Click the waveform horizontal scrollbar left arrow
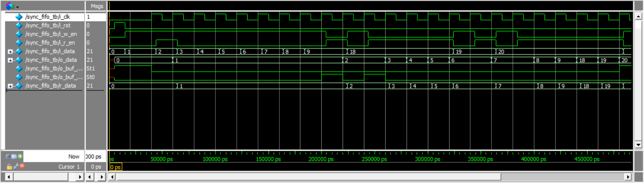Image resolution: width=644 pixels, height=183 pixels. [x=113, y=177]
